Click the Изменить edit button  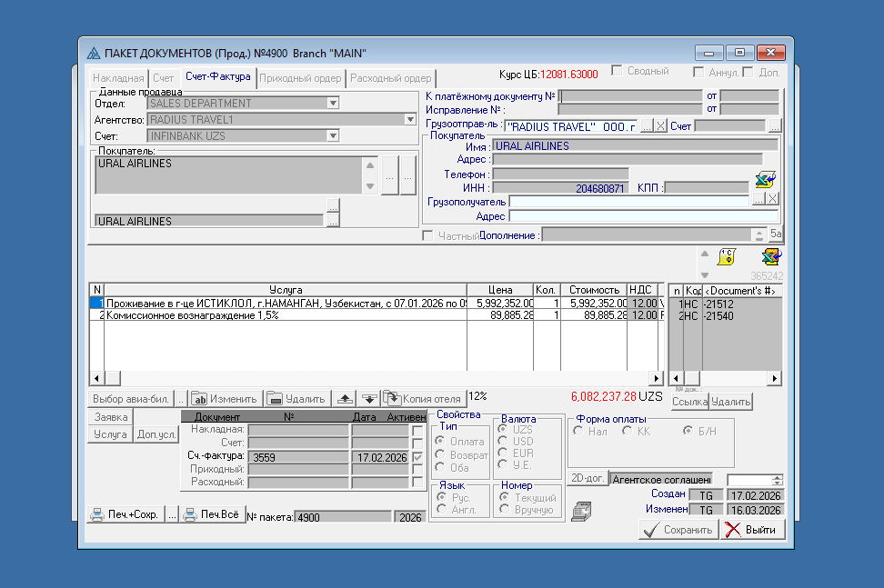coord(225,399)
